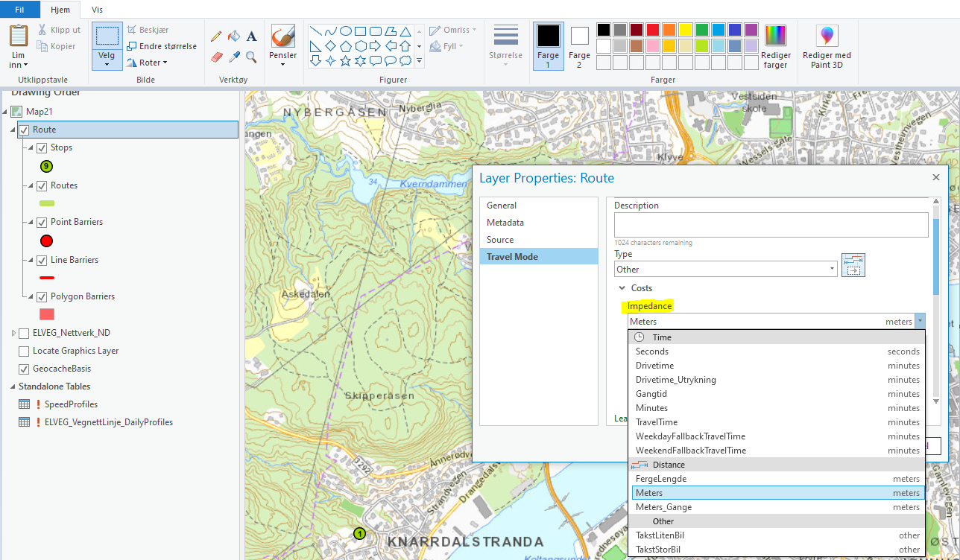Choose the Diamond shape in Figurer
960x560 pixels.
click(331, 46)
